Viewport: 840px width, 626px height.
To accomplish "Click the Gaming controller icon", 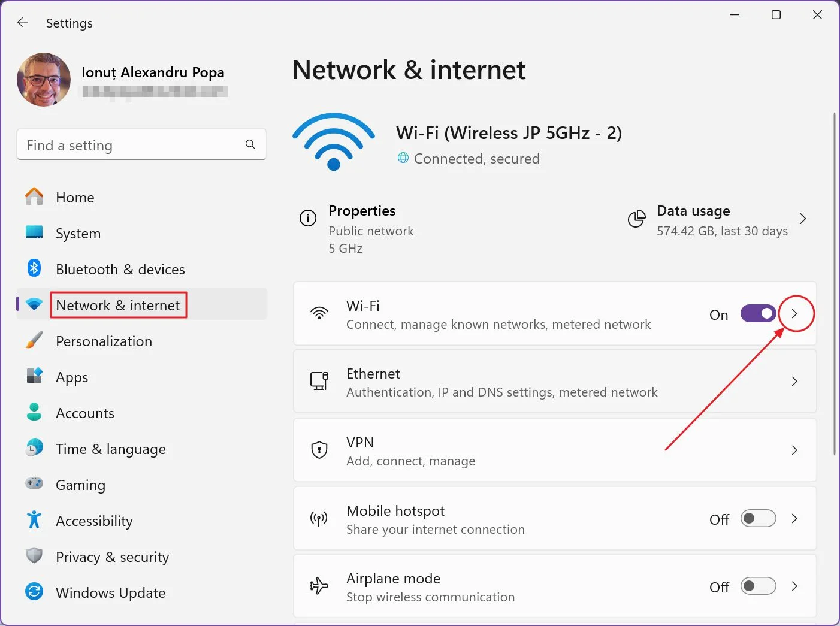I will click(34, 483).
